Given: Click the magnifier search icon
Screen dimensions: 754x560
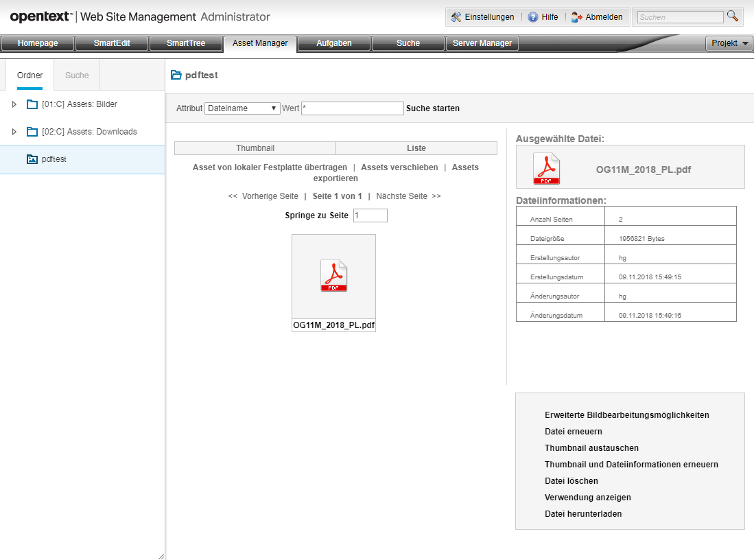Looking at the screenshot, I should [732, 16].
